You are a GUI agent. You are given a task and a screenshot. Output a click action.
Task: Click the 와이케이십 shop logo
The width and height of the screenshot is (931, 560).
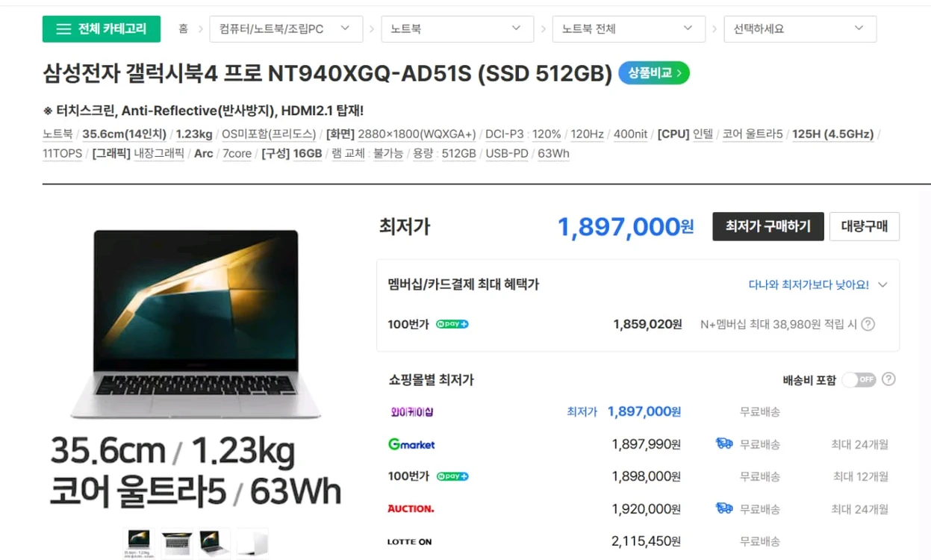412,411
